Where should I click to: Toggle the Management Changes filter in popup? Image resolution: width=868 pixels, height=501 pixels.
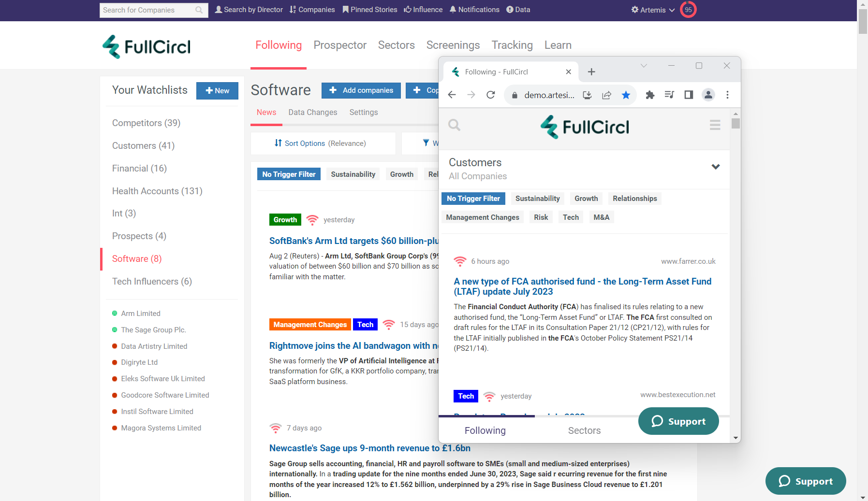coord(483,217)
